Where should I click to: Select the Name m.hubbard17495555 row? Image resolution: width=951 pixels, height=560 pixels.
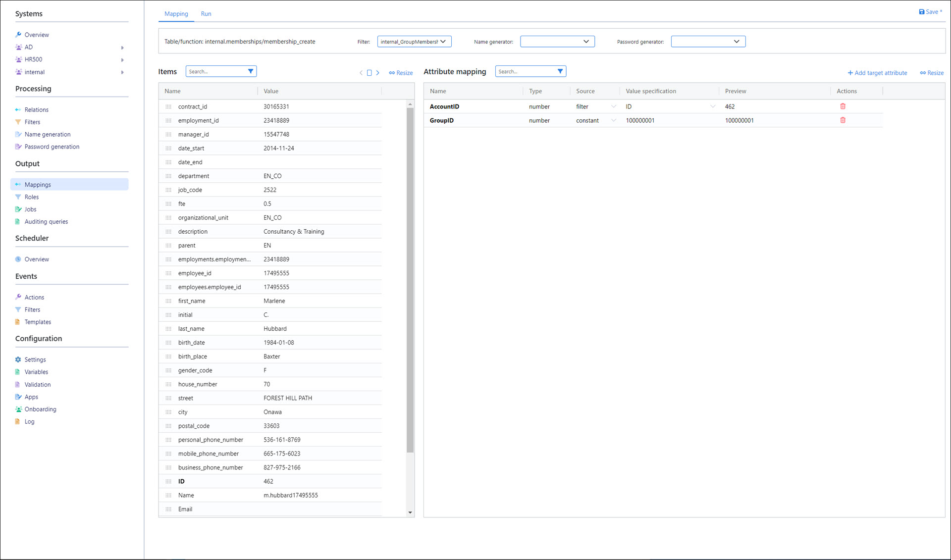[270, 495]
